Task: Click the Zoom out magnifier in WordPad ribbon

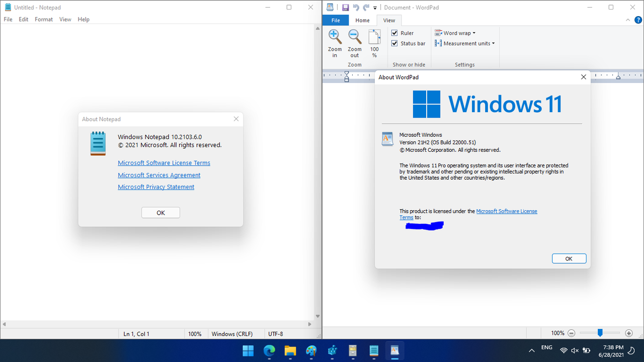Action: click(355, 37)
